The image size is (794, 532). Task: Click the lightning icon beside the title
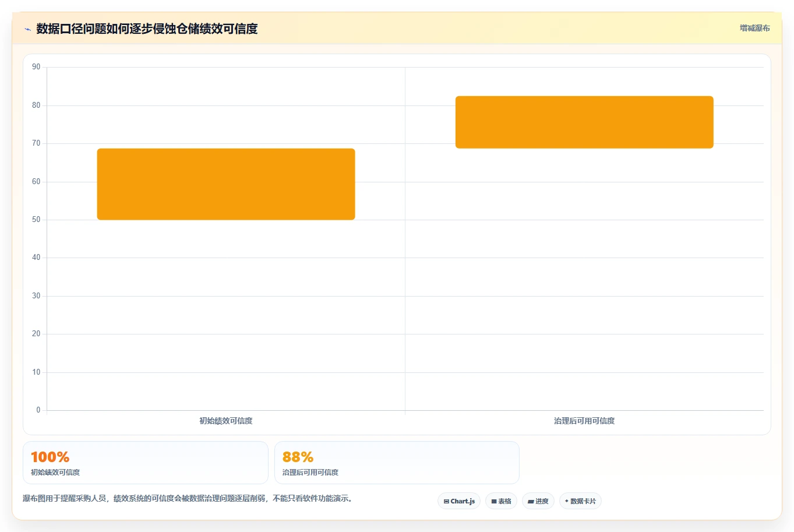(27, 29)
